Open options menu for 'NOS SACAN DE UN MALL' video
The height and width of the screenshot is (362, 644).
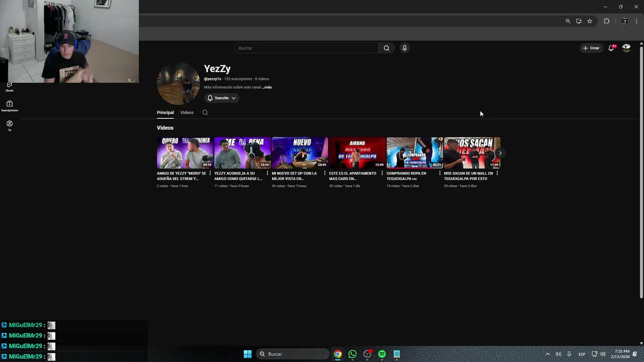497,173
